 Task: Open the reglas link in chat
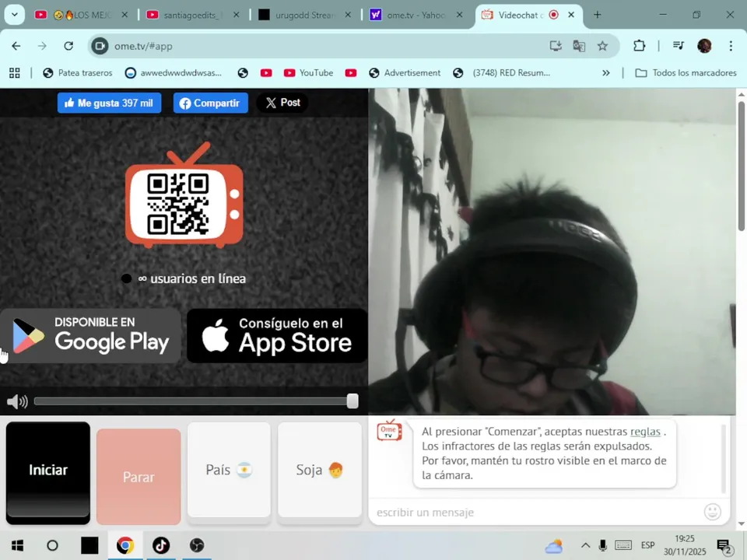(x=645, y=432)
